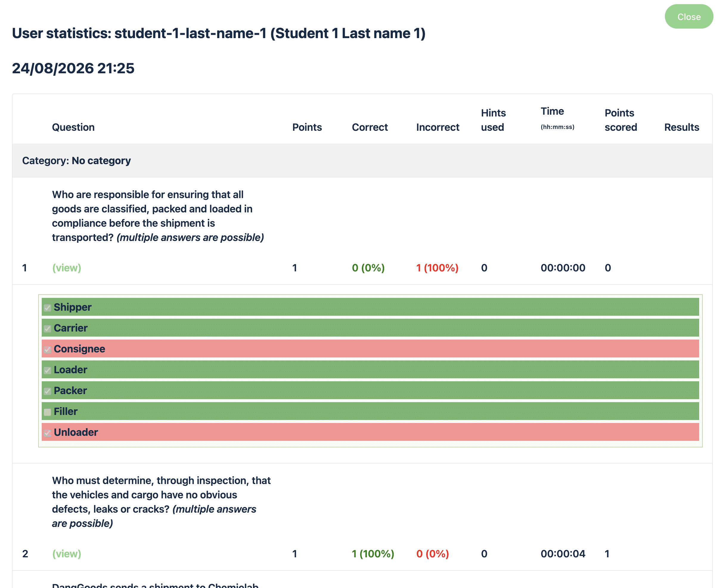Click the Category: No category row
The image size is (723, 588).
362,161
